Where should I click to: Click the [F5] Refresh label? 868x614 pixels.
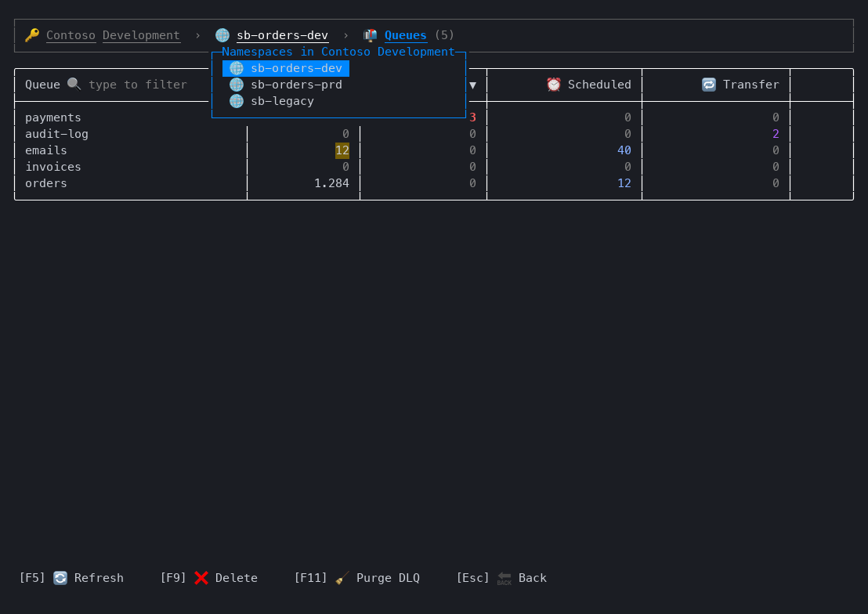(x=71, y=577)
